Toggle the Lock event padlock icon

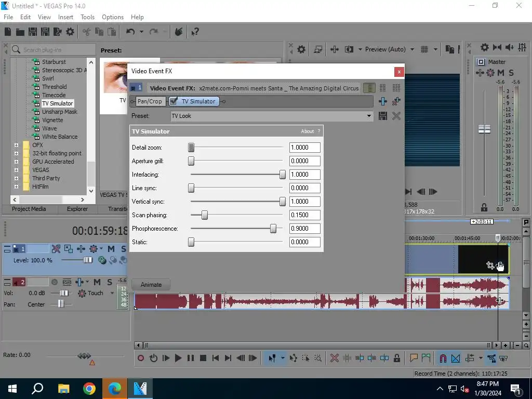(396, 358)
